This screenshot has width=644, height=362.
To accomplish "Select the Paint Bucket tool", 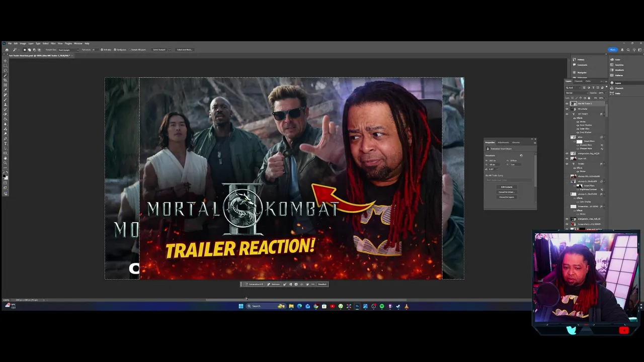I will coord(6,119).
